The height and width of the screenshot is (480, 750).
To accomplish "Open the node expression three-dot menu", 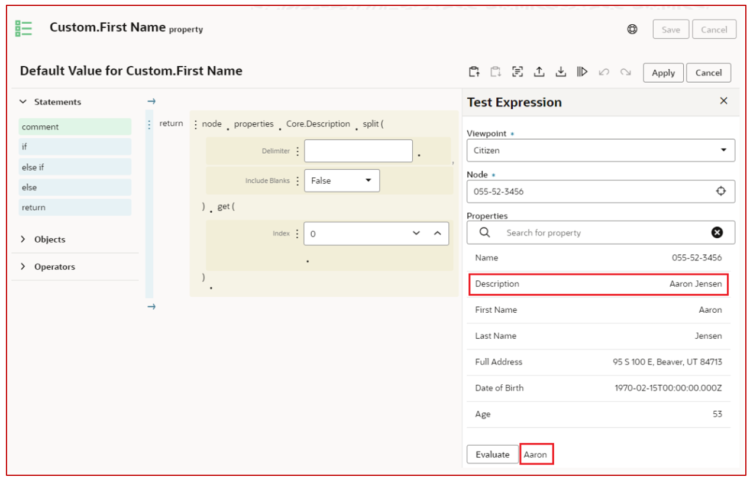I will tap(196, 124).
